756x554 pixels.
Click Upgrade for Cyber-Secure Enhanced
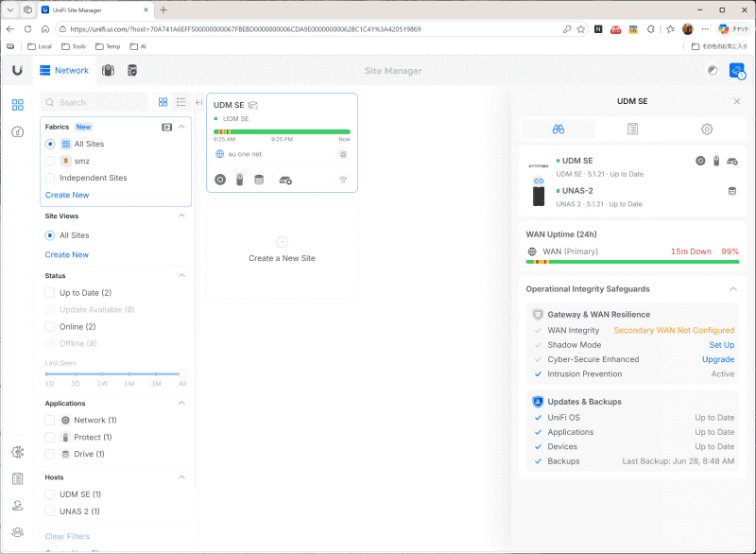(x=718, y=359)
